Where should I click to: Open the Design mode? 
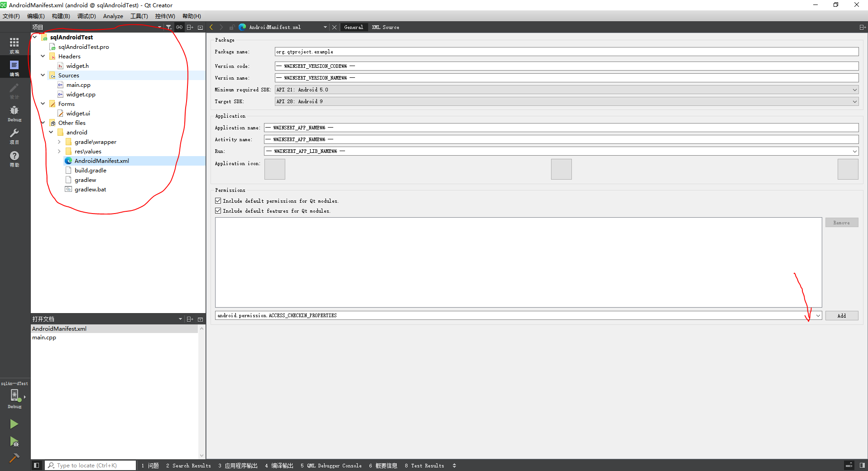[14, 90]
